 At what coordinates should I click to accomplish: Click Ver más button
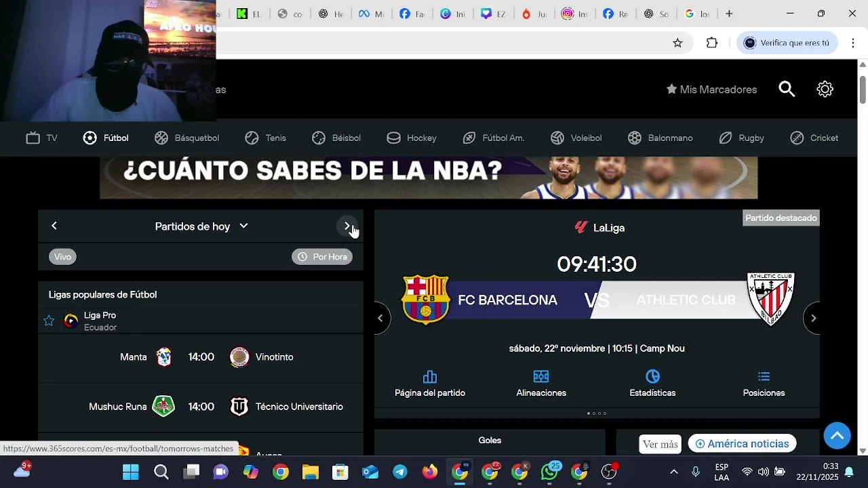point(660,445)
